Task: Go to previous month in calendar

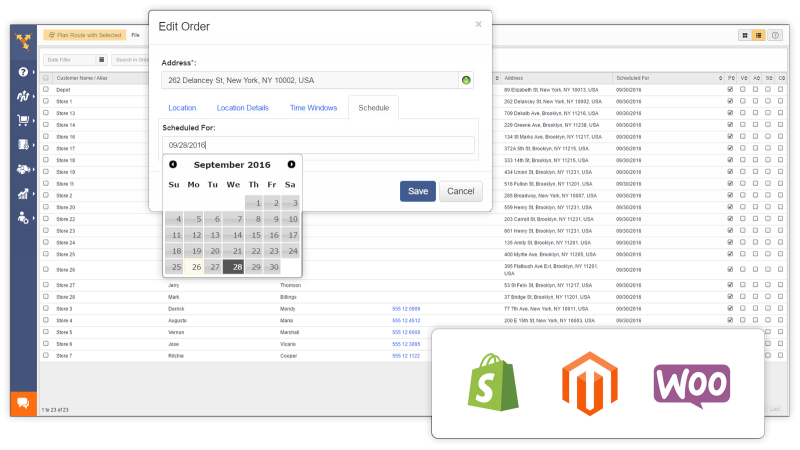Action: [x=173, y=164]
